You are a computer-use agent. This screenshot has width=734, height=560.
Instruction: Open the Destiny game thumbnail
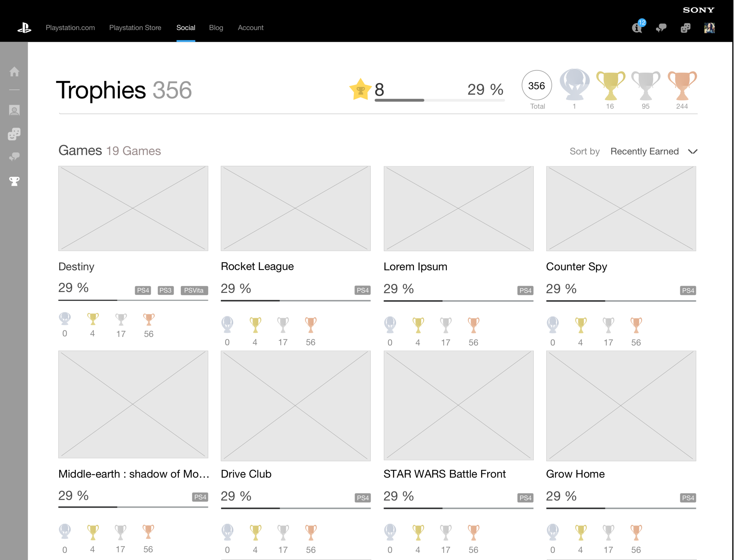133,208
